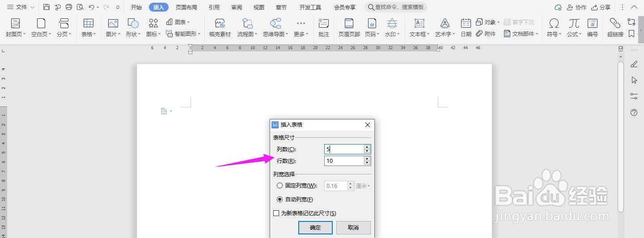Check remember size for new tables (为新表格记忆此尺寸)

pyautogui.click(x=276, y=213)
